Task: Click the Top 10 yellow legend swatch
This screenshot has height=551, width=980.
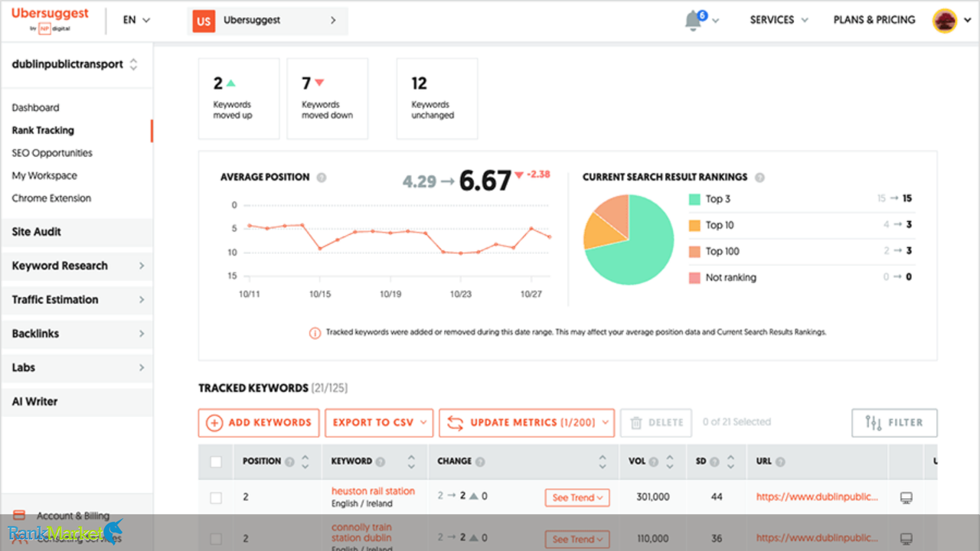Action: [694, 225]
